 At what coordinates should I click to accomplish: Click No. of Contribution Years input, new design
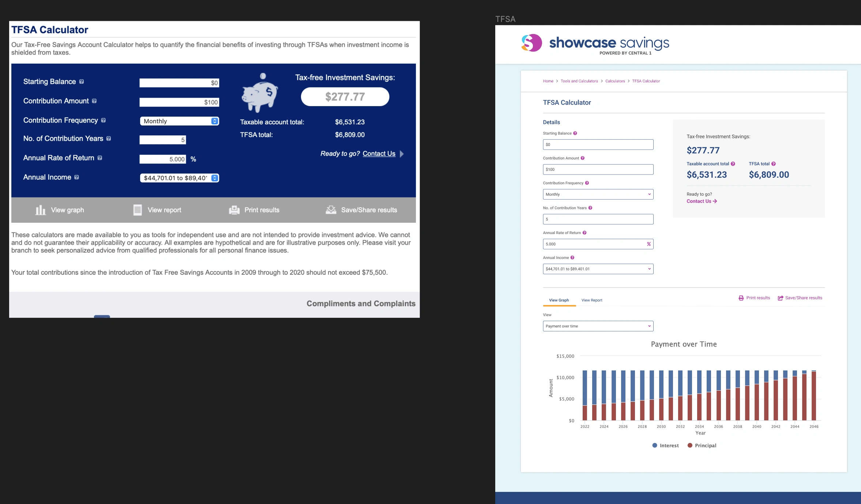point(598,219)
